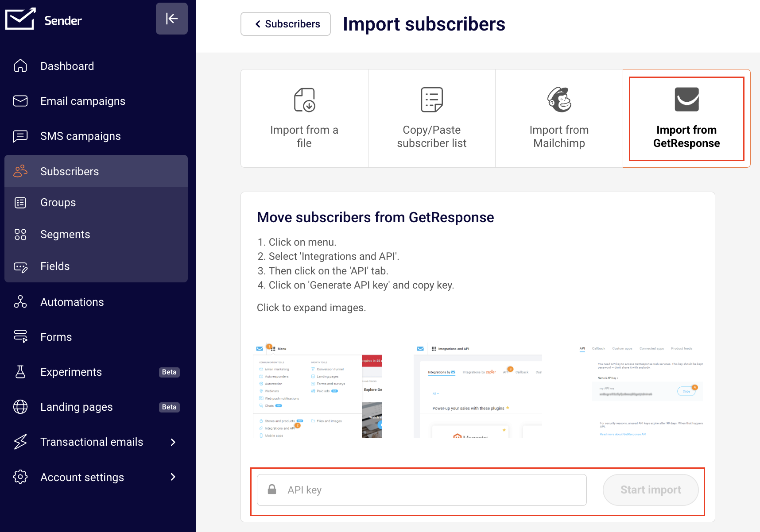Expand the GetResponse Menu screenshot thumbnail
This screenshot has width=760, height=532.
pyautogui.click(x=317, y=390)
